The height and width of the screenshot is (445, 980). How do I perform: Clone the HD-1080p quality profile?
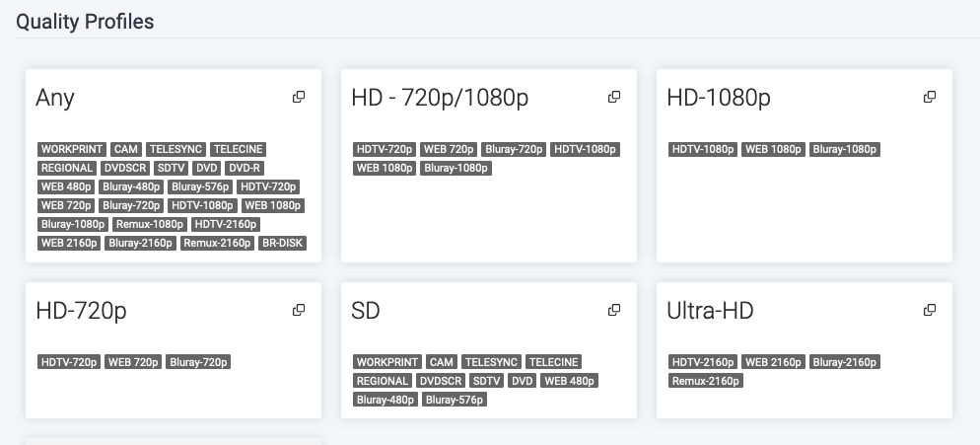pos(930,97)
